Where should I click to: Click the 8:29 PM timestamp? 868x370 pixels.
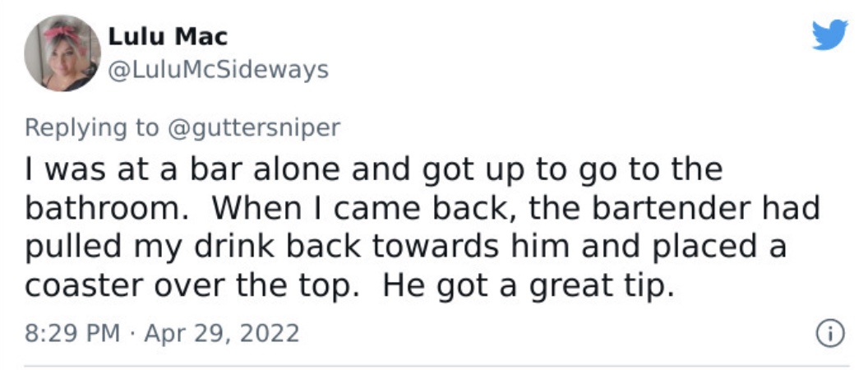72,334
